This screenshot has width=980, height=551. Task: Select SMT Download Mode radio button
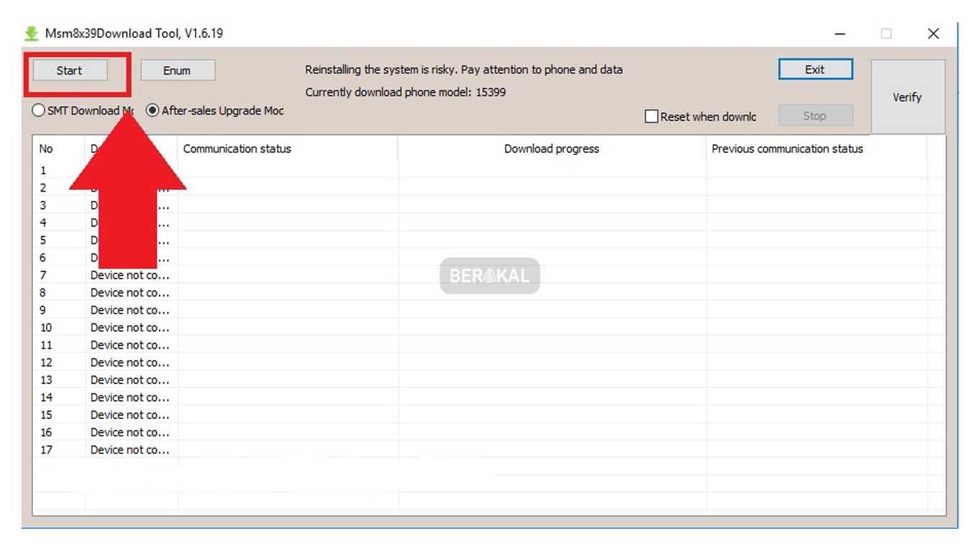pos(38,110)
